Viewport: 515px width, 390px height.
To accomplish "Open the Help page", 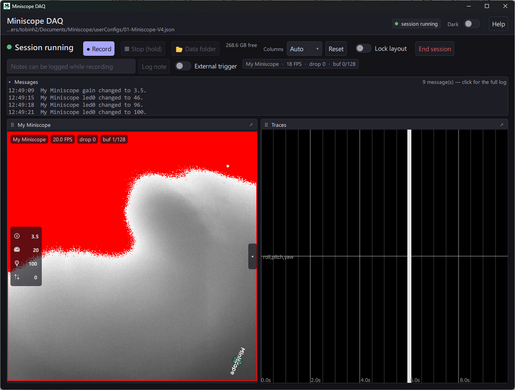I will [x=498, y=24].
